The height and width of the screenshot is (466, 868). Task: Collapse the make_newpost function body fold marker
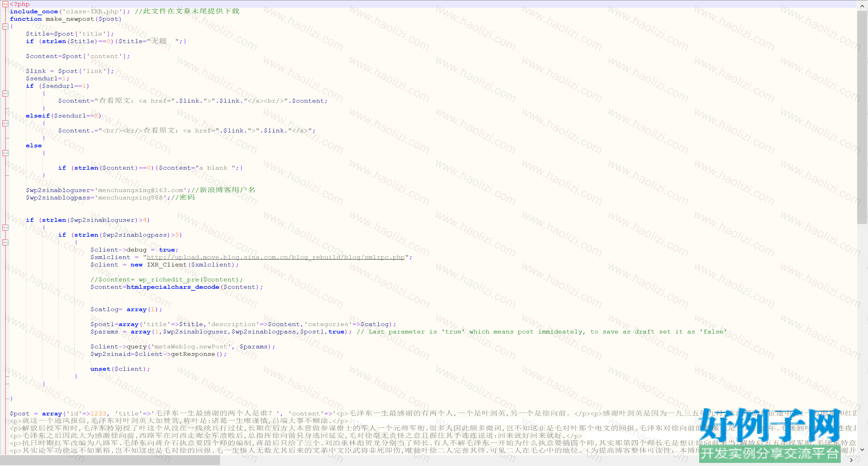[5, 26]
